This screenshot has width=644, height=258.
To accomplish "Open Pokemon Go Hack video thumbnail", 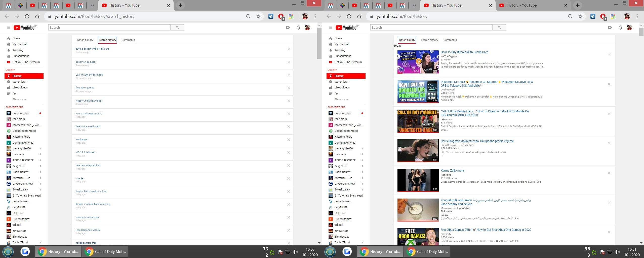I will [418, 91].
